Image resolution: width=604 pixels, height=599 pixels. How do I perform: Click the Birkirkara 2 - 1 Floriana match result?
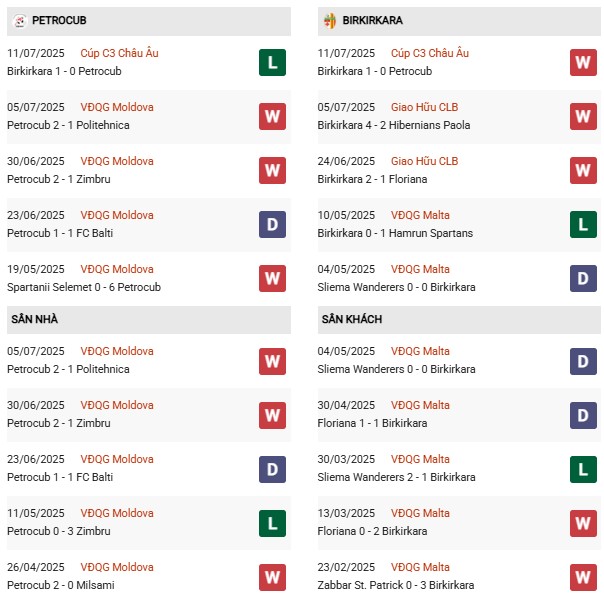tap(372, 179)
